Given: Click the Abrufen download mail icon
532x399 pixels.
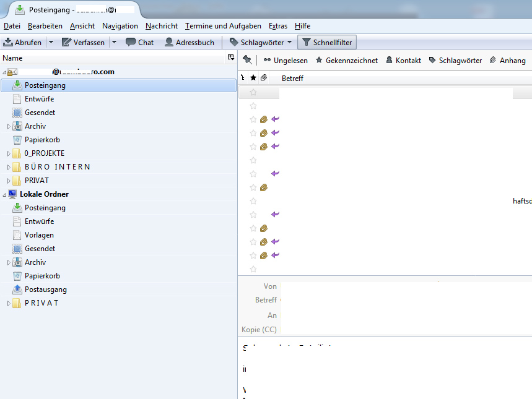Looking at the screenshot, I should pos(9,43).
